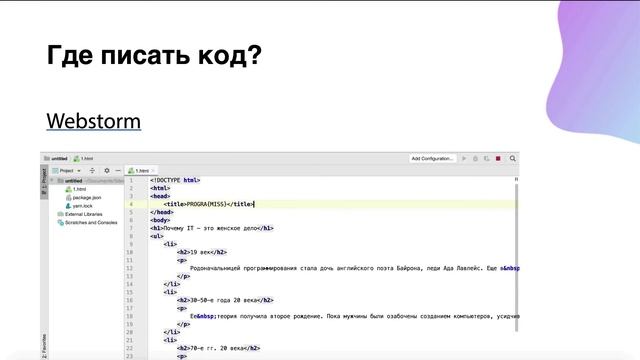The image size is (640, 360).
Task: Place cursor in title PROGRA(MISS) text
Action: (x=207, y=204)
